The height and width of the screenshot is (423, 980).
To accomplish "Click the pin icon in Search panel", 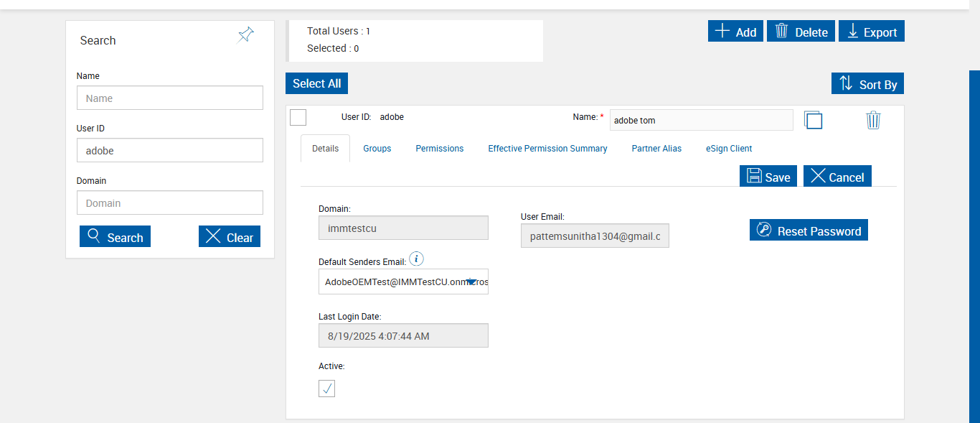I will click(246, 34).
